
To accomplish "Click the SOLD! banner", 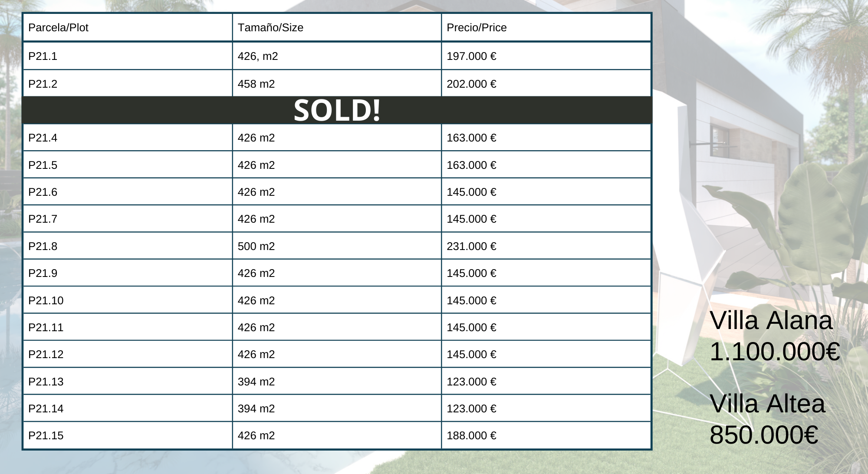I will 337,110.
